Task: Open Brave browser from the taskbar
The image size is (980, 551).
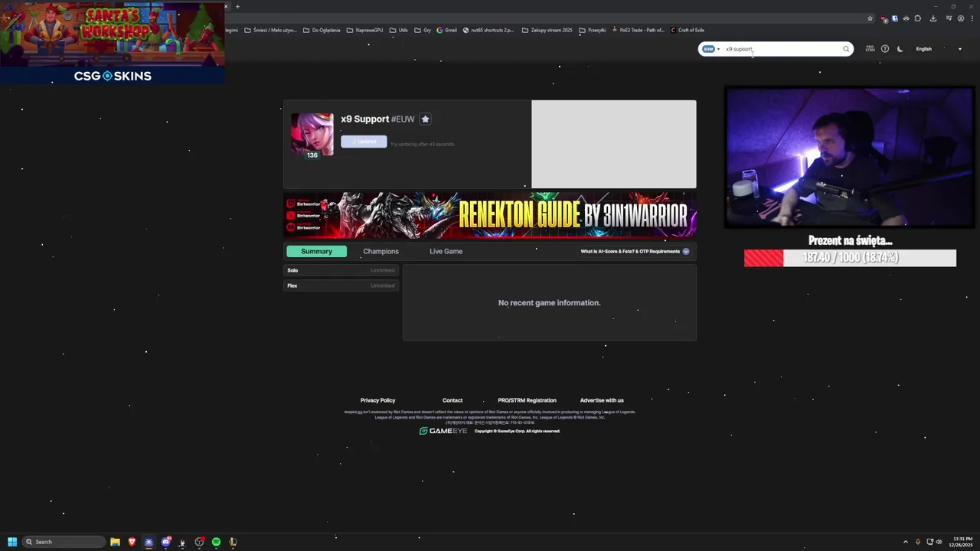Action: point(132,542)
